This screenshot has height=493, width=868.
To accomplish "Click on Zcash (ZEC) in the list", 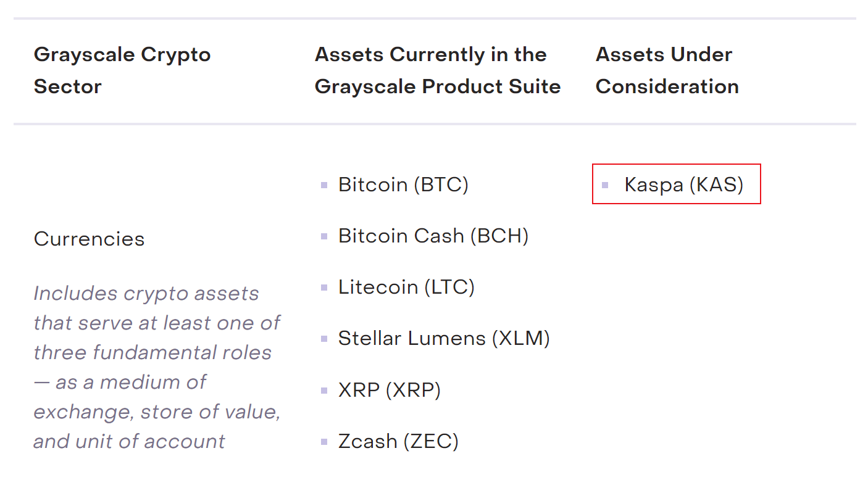I will click(x=398, y=442).
